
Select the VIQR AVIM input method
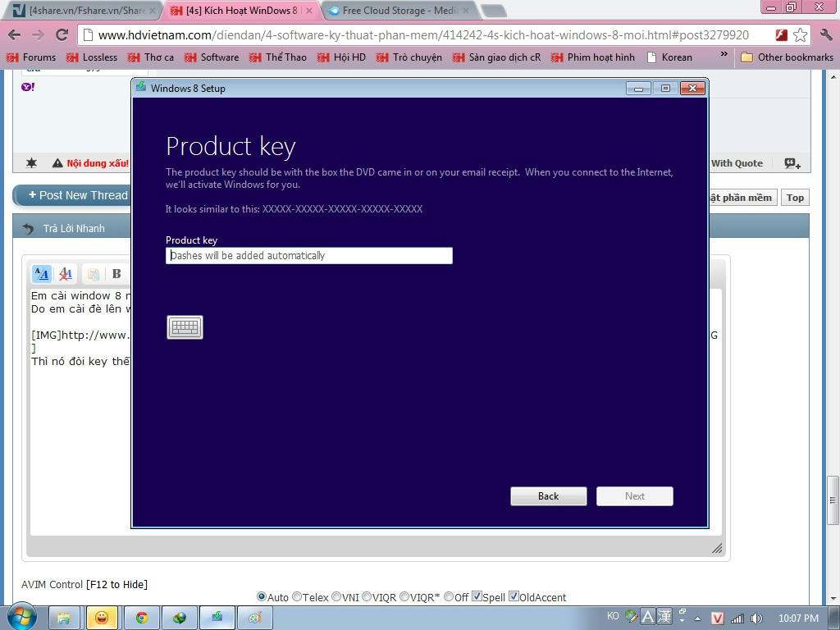367,596
